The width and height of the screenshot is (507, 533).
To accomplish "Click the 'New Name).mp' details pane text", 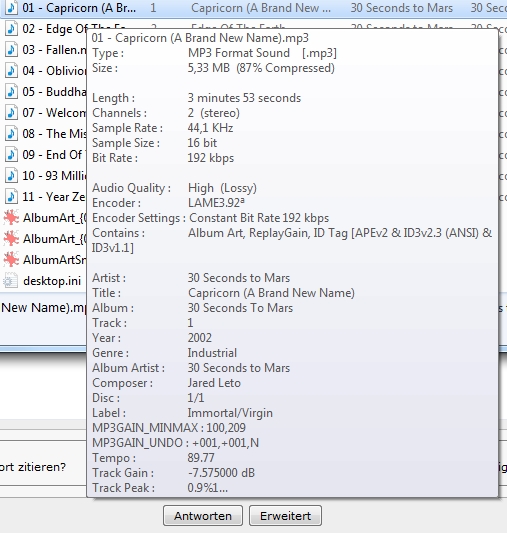I will click(x=43, y=308).
